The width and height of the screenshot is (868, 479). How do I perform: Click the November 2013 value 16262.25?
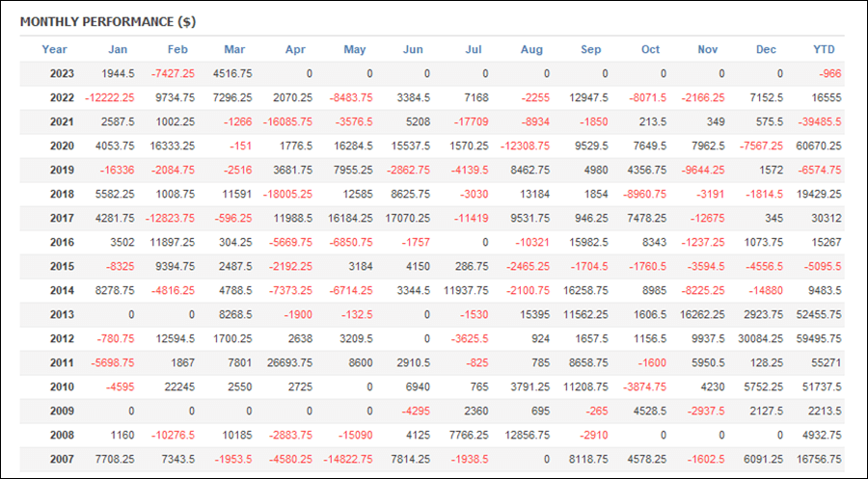click(702, 315)
